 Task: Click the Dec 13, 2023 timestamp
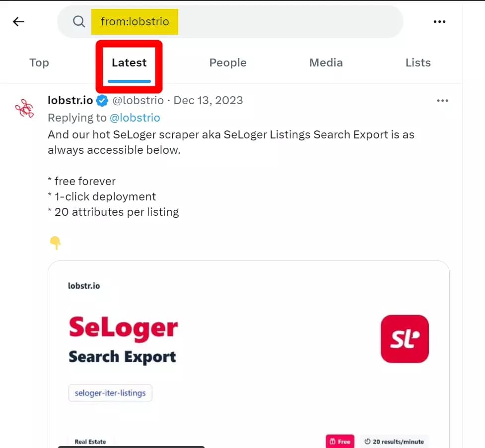pos(208,100)
